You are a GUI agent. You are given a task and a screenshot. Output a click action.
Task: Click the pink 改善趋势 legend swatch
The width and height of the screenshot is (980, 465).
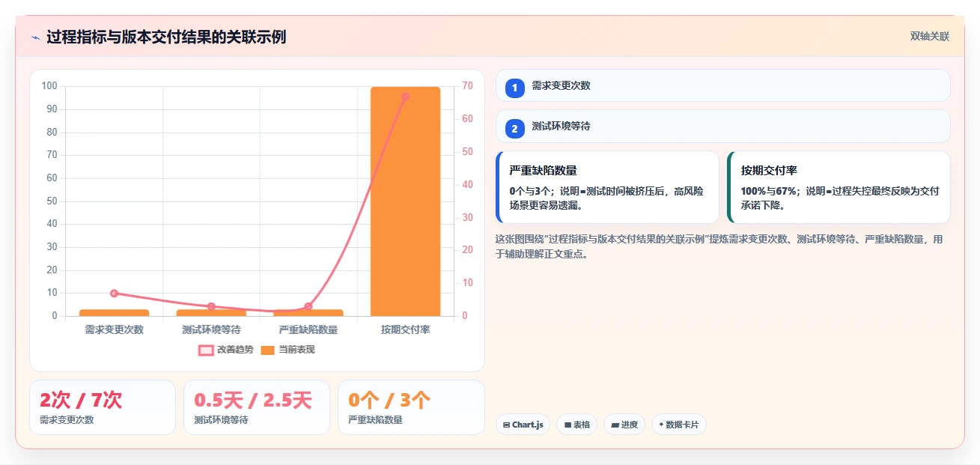(206, 350)
